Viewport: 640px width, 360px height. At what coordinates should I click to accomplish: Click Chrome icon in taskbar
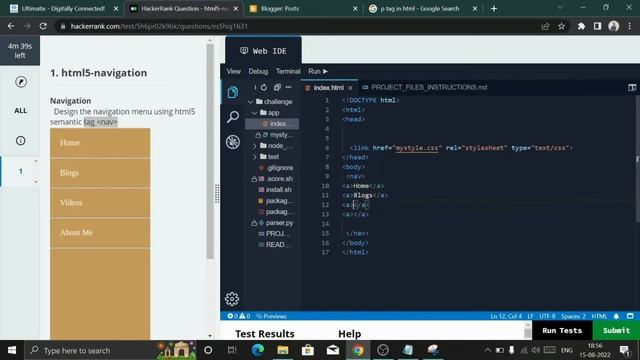(358, 350)
